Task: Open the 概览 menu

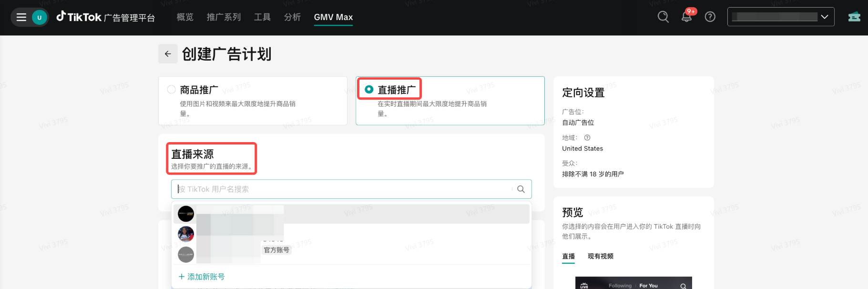Action: pos(185,17)
